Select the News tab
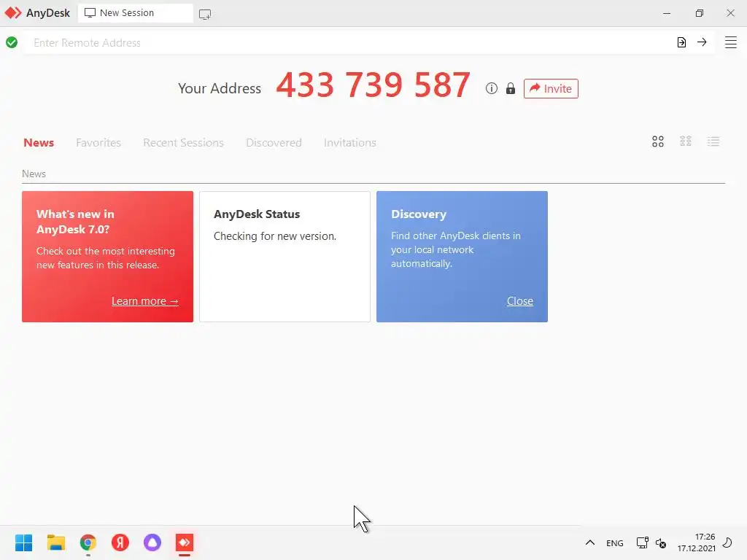 [x=39, y=143]
